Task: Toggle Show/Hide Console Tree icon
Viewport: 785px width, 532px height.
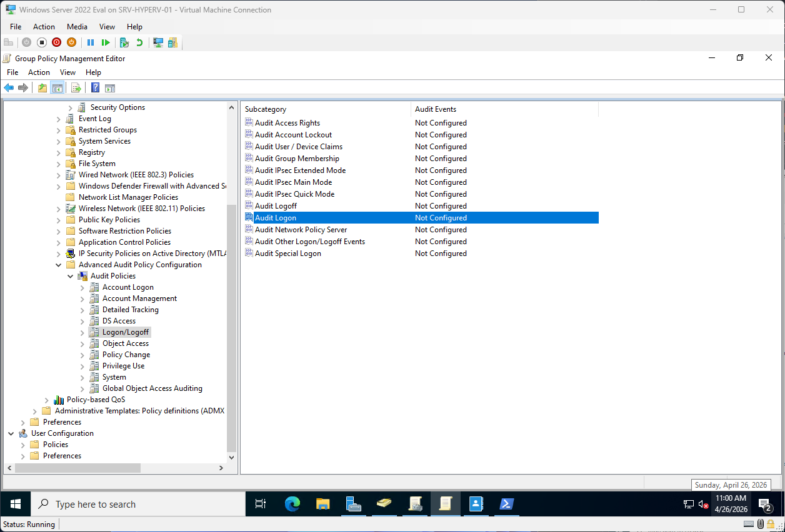Action: click(x=57, y=88)
